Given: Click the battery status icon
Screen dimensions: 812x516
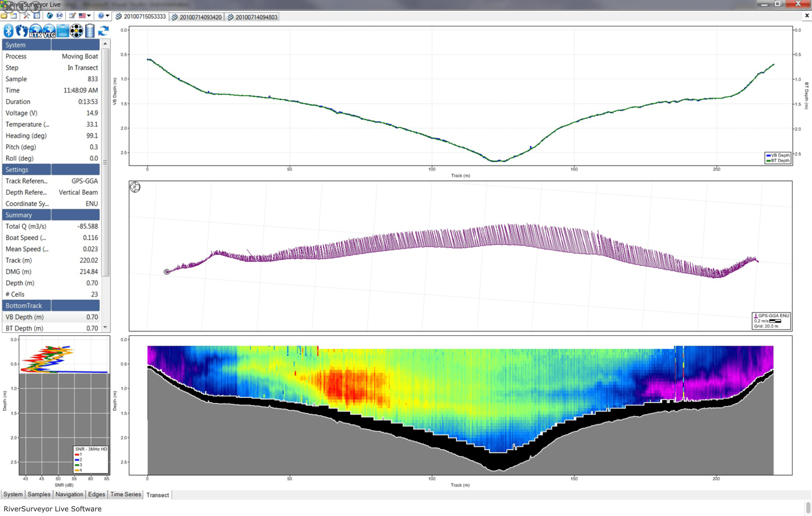Looking at the screenshot, I should (x=90, y=31).
